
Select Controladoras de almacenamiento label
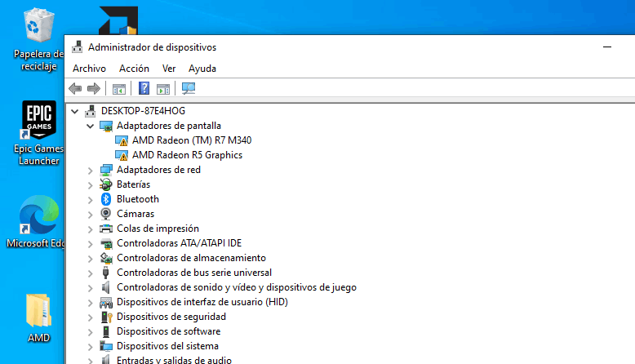[191, 258]
